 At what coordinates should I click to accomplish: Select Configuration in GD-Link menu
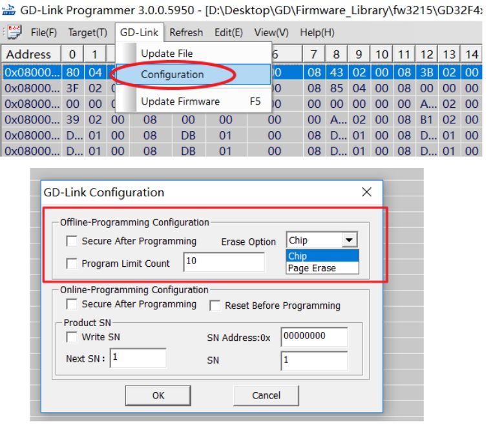193,74
